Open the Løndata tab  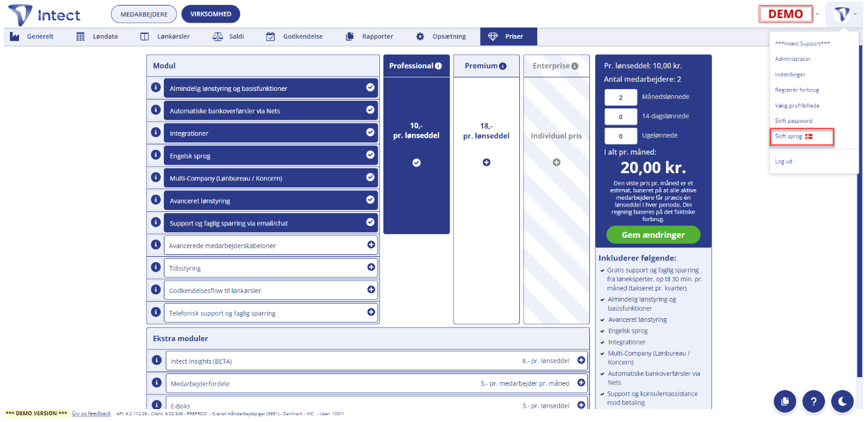pos(97,36)
